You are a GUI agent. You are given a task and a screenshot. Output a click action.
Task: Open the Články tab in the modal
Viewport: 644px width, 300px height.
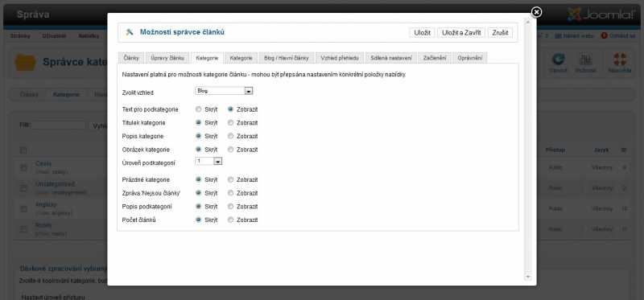(131, 58)
